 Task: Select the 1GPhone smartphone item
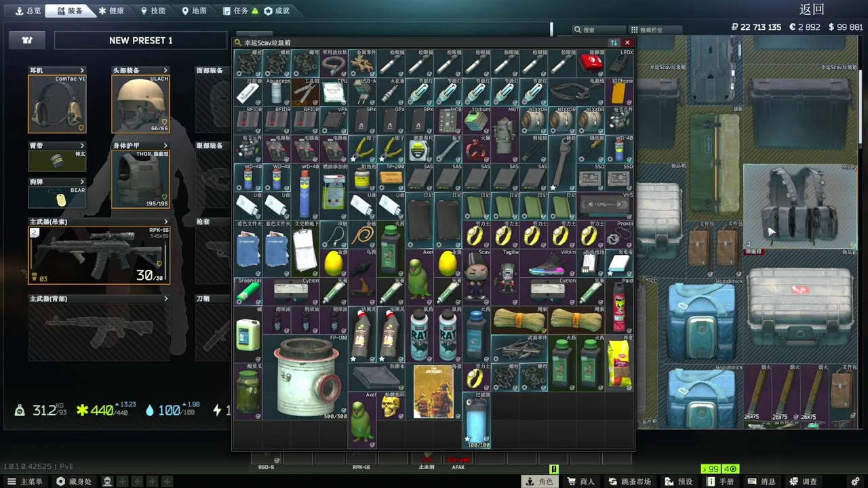click(x=620, y=91)
